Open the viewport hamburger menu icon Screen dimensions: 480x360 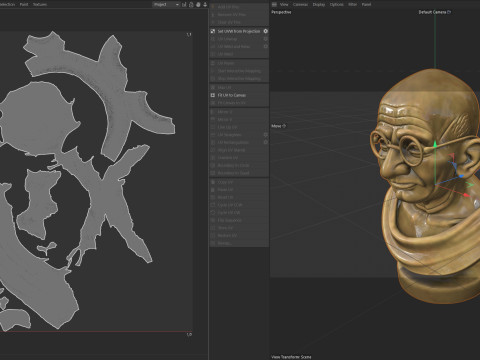coord(274,4)
